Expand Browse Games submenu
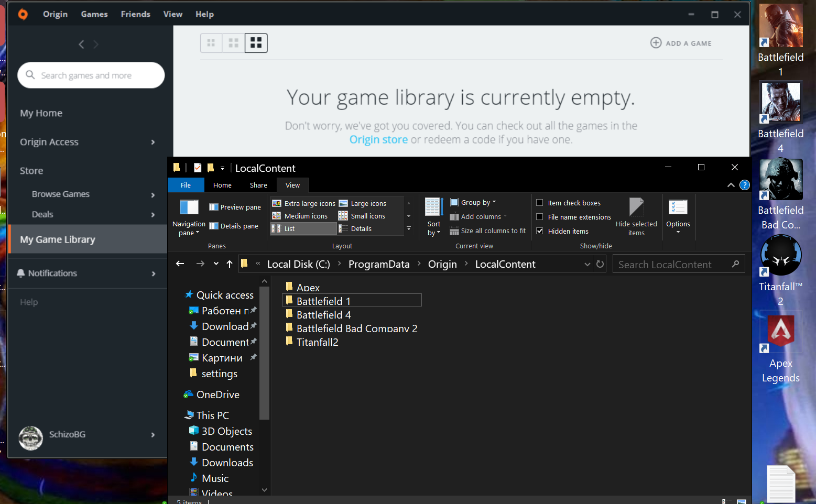Viewport: 816px width, 504px height. (x=153, y=195)
